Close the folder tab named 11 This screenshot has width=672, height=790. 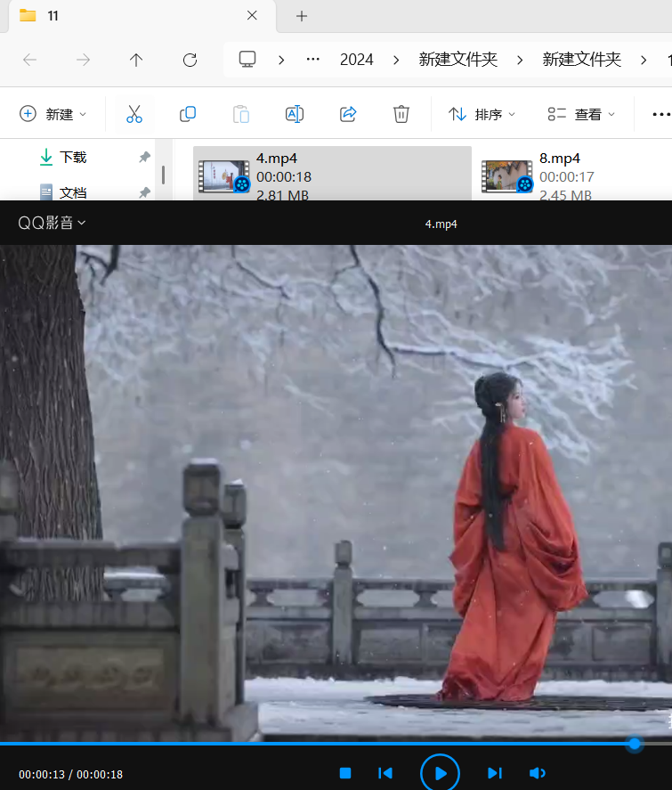point(252,16)
